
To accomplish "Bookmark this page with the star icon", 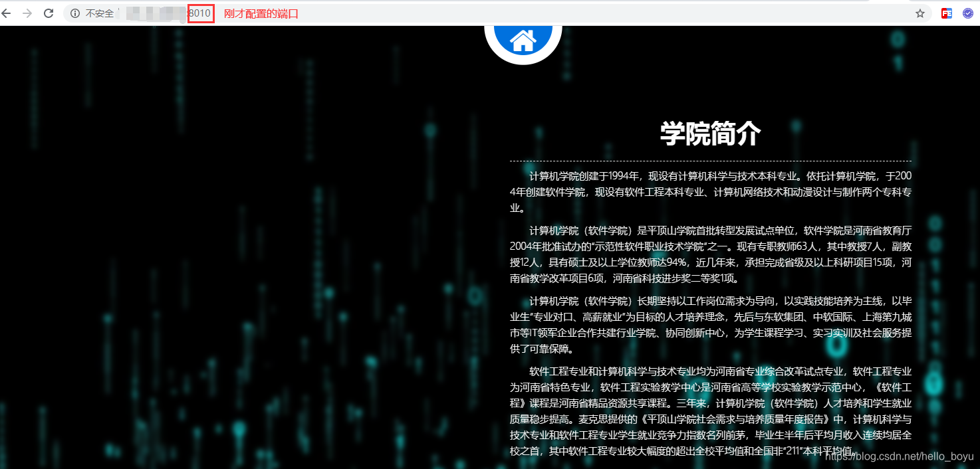I will (920, 13).
